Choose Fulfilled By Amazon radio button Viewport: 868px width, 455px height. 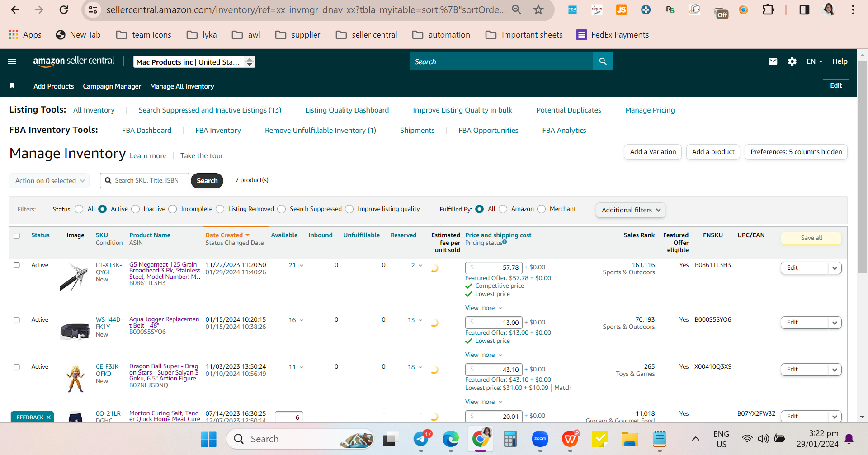click(503, 209)
